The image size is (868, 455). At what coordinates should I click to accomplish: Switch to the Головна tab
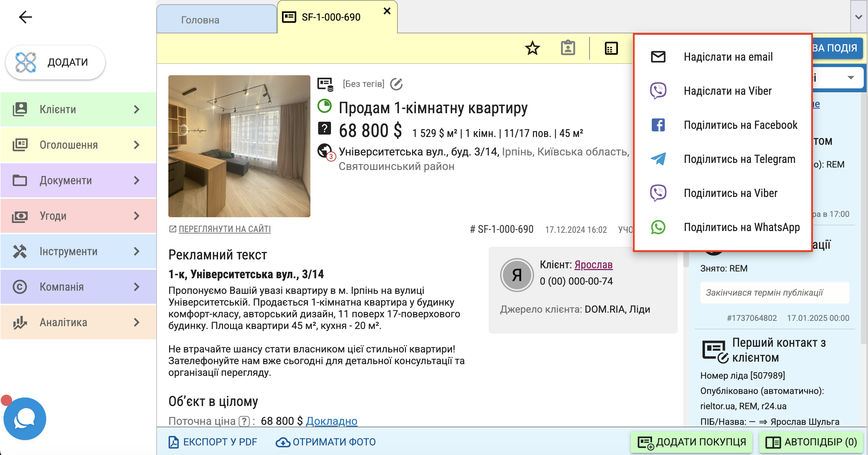(217, 20)
